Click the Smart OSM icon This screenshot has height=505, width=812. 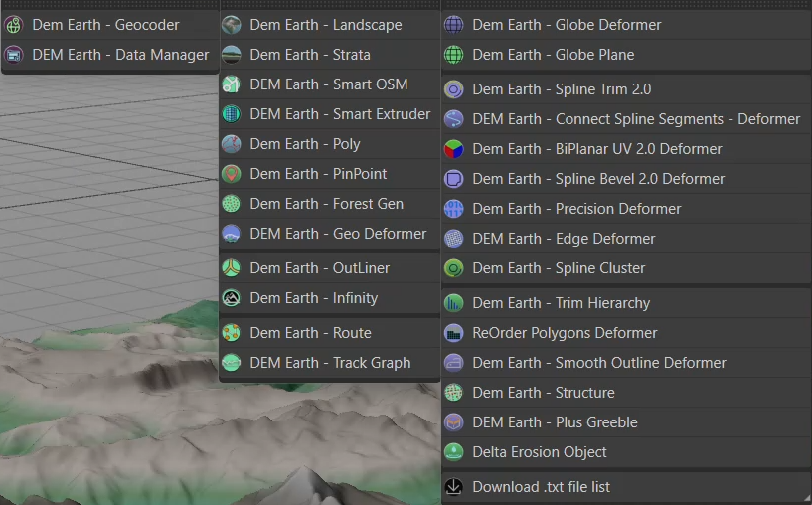pyautogui.click(x=232, y=84)
